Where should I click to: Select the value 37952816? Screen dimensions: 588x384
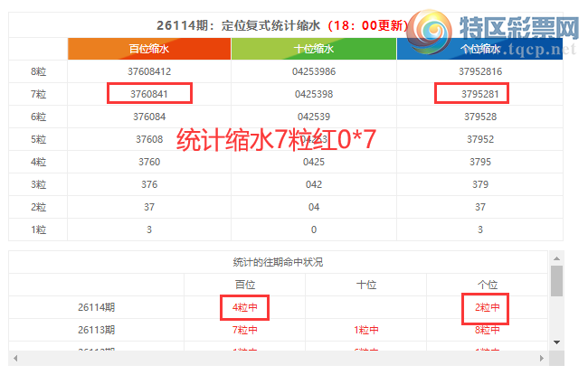tap(480, 71)
